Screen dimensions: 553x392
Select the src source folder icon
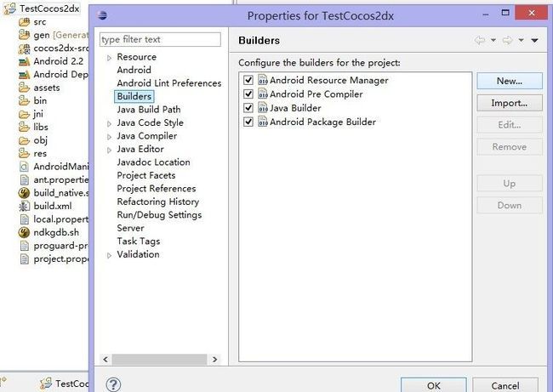coord(24,22)
